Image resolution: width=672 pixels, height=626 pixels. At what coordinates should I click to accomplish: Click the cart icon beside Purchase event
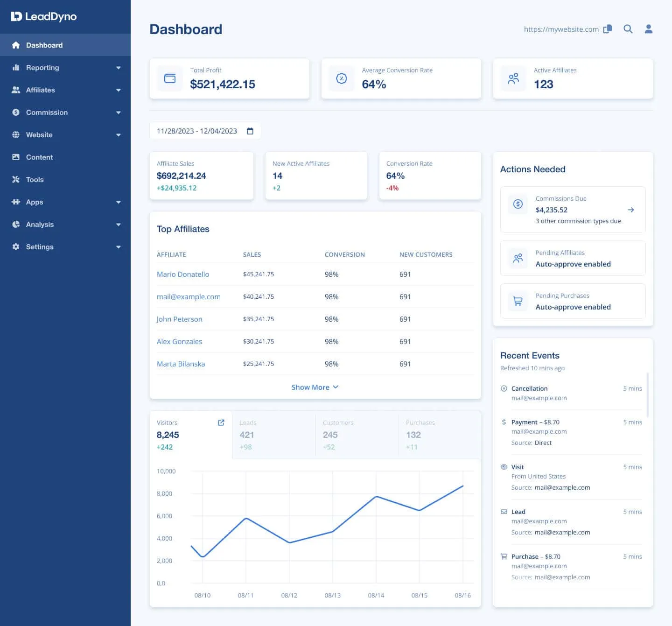click(504, 556)
